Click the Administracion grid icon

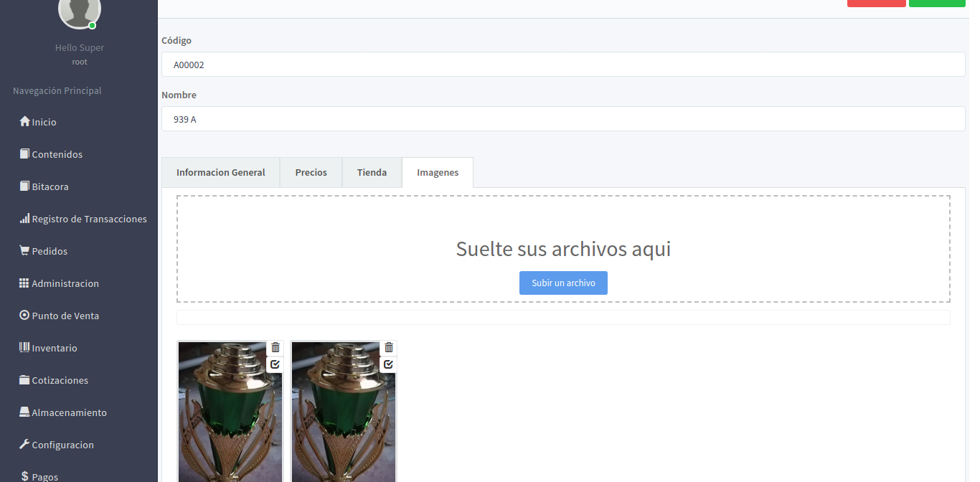click(24, 283)
